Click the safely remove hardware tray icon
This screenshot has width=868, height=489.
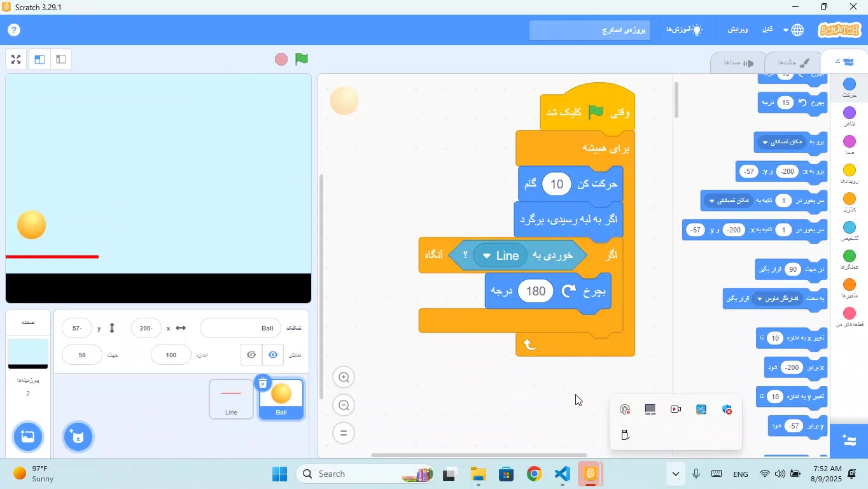coord(625,436)
